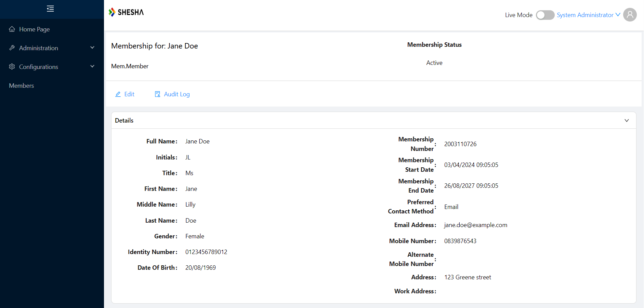Click the Configurations gear icon
This screenshot has height=308, width=644.
point(12,67)
